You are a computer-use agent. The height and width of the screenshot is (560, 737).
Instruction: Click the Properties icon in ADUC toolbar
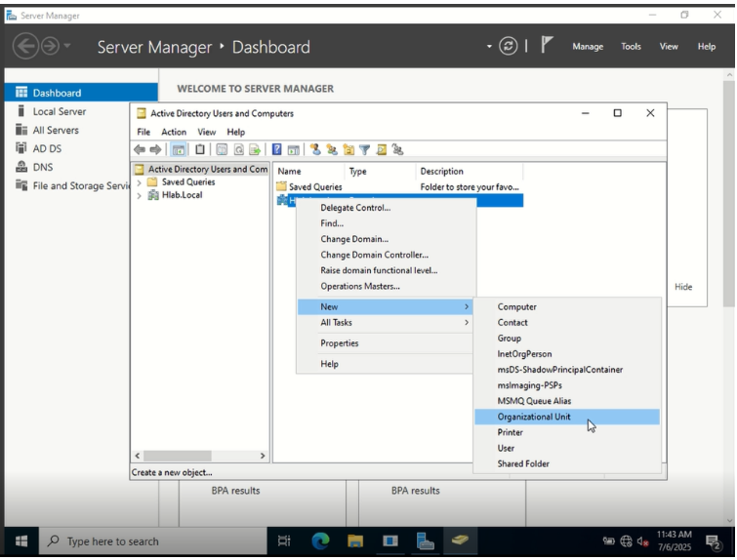point(222,150)
